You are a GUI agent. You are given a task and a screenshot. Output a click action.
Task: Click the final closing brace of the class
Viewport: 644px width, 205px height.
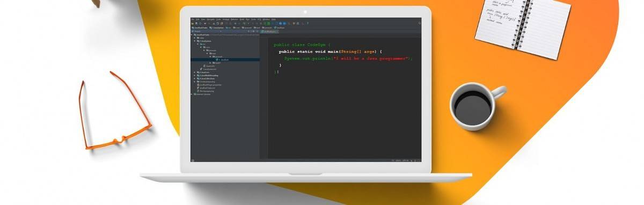275,71
